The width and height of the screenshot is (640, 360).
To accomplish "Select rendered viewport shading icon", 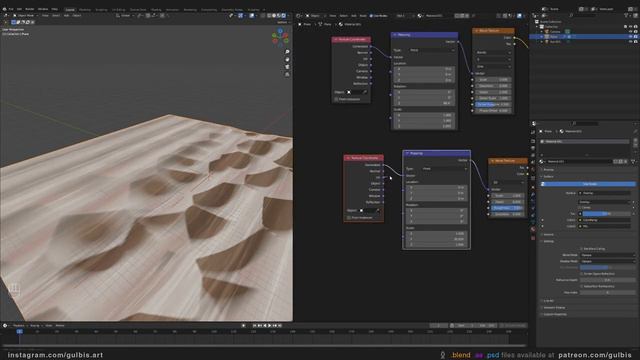I will point(284,16).
